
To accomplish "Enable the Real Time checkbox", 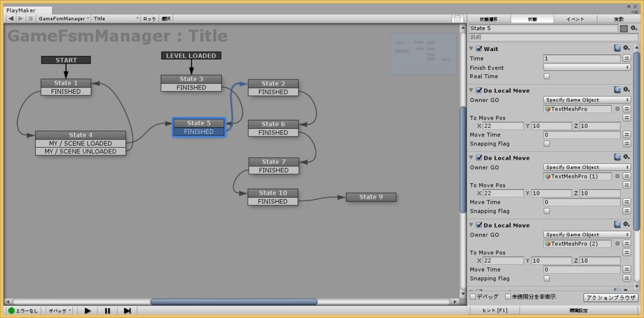I will click(x=547, y=76).
